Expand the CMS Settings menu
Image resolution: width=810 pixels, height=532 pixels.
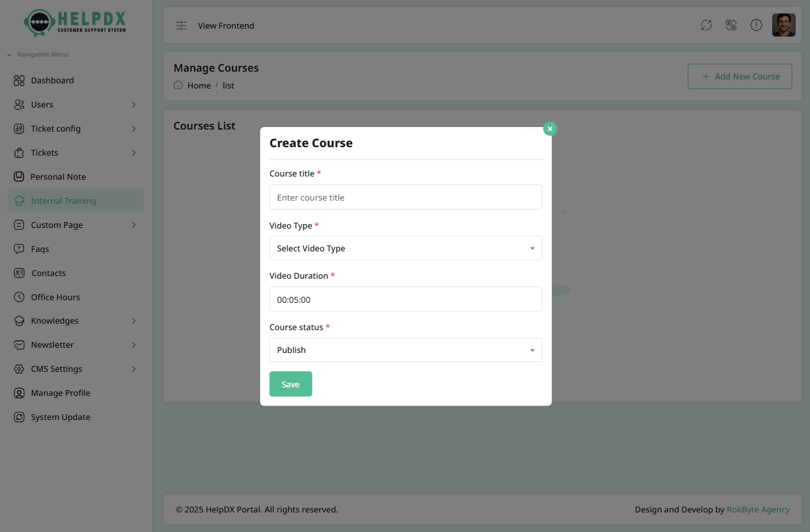tap(57, 369)
